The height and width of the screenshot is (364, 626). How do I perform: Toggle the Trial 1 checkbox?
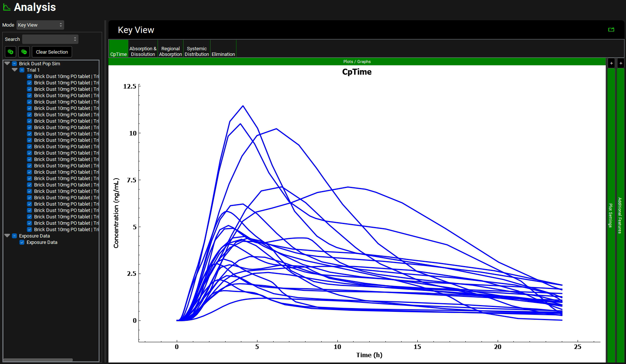click(22, 70)
